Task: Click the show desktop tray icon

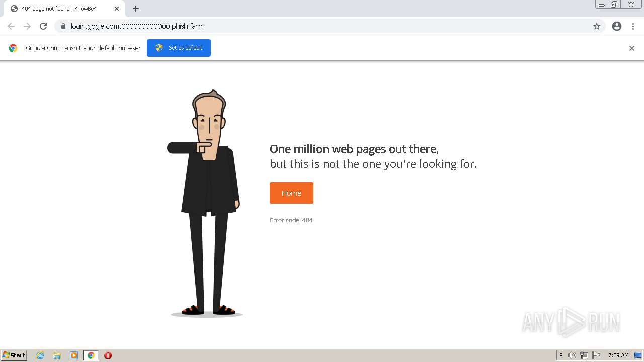Action: 638,355
